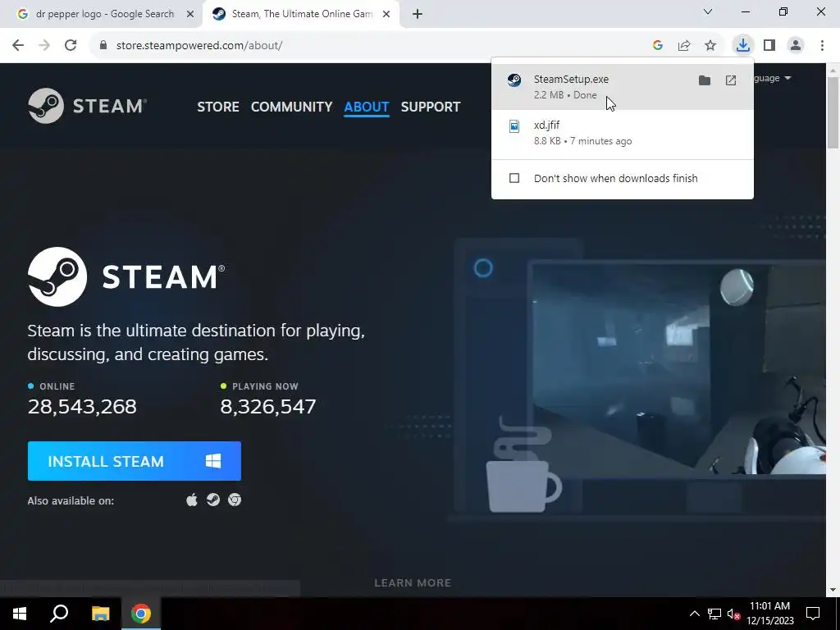
Task: Open the Chrome profile avatar
Action: click(796, 46)
